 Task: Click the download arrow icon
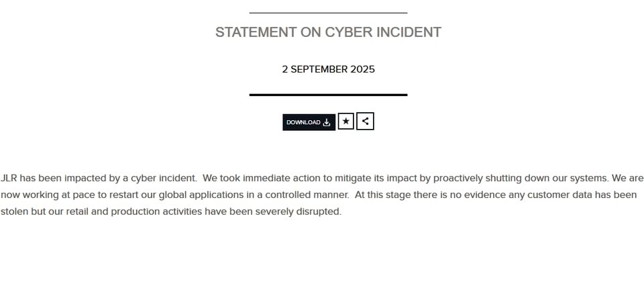click(x=327, y=122)
